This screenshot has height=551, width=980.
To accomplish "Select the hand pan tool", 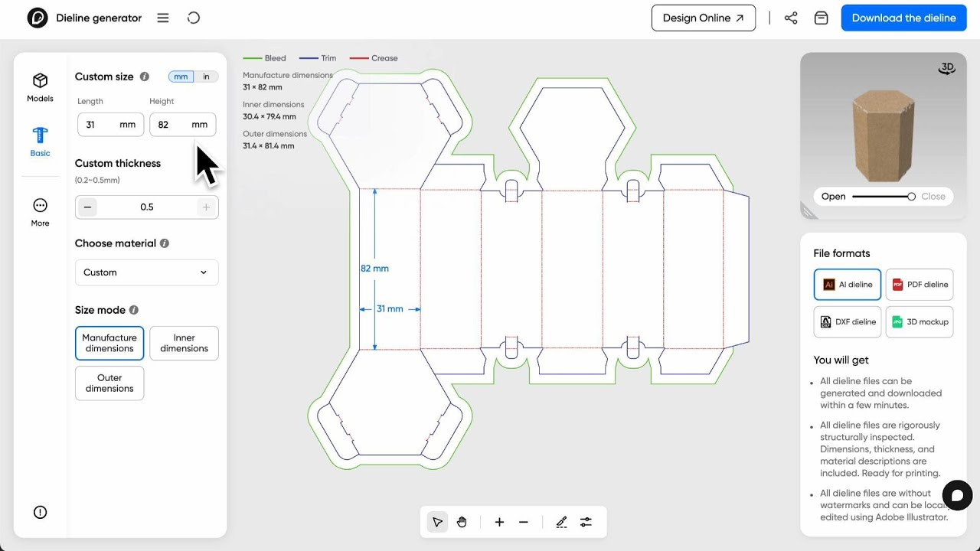I will point(462,522).
